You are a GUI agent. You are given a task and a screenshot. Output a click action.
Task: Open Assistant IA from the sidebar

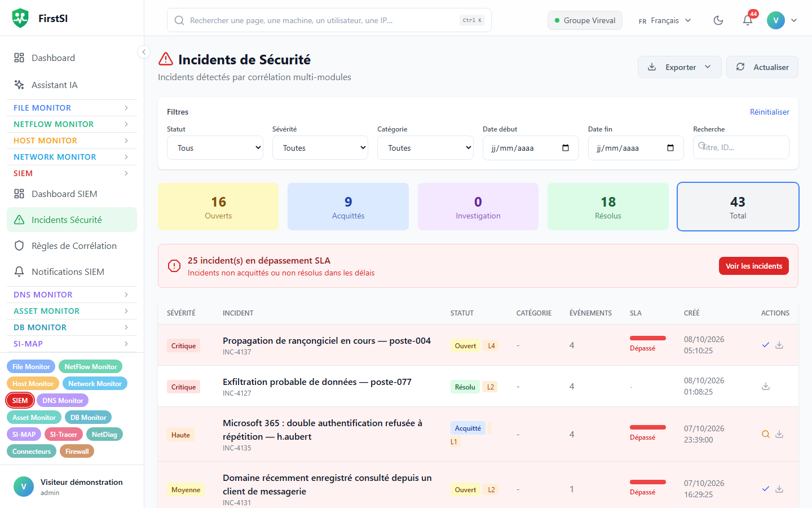pos(72,85)
